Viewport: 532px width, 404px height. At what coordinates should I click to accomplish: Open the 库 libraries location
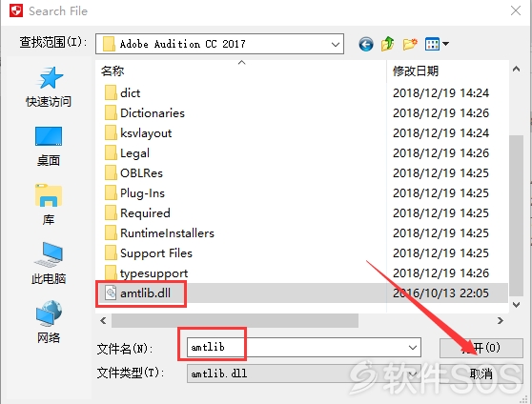tap(49, 205)
